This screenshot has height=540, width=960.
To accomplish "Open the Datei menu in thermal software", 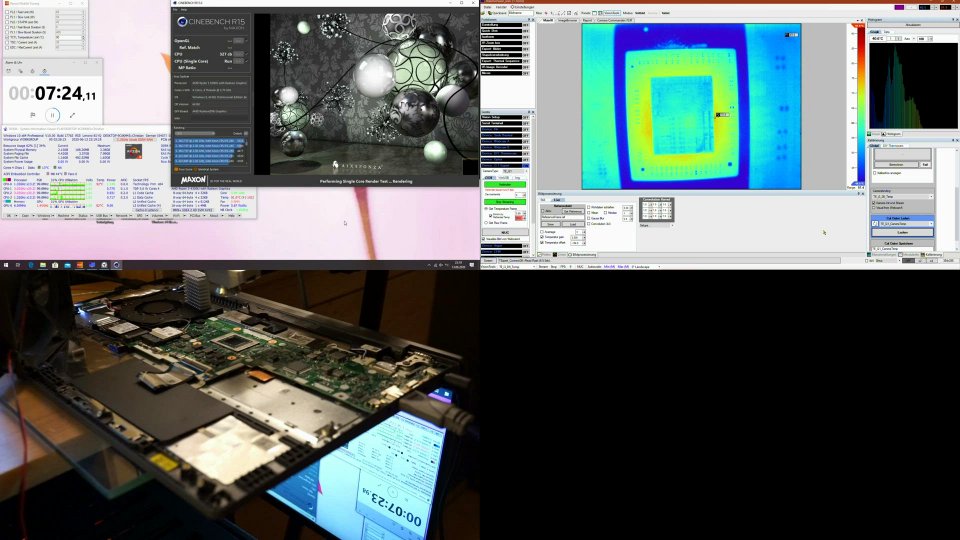I will coord(487,7).
